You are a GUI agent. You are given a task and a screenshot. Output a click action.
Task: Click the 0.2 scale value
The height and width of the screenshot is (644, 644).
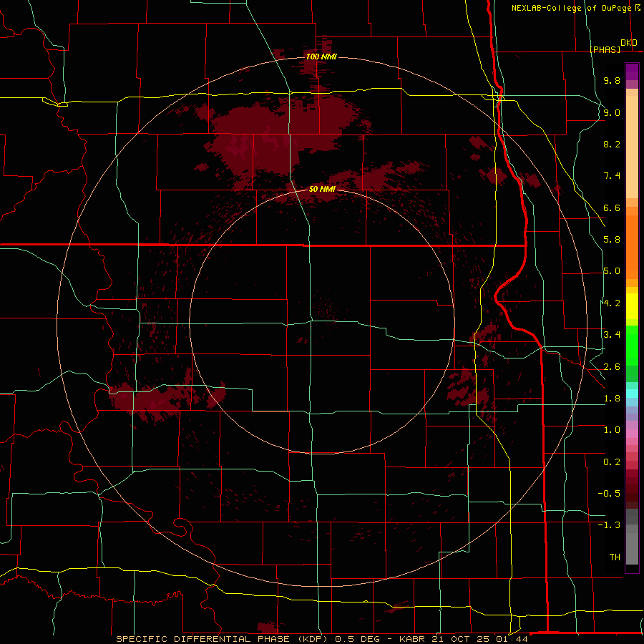pyautogui.click(x=612, y=462)
